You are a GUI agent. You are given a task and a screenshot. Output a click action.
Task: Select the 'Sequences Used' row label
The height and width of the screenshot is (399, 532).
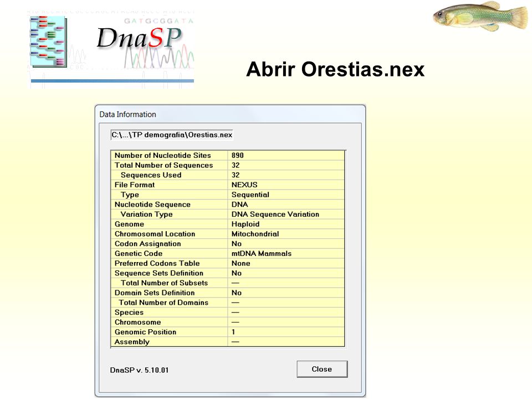[151, 175]
